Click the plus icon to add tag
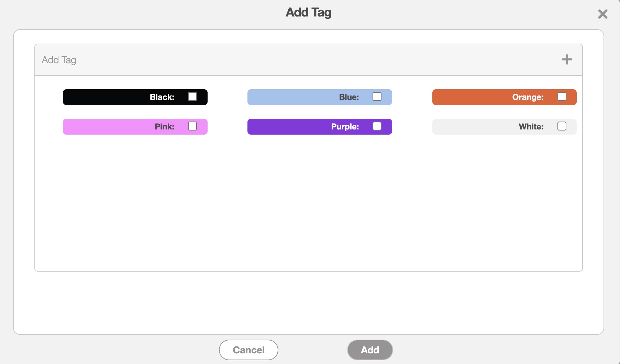 pyautogui.click(x=567, y=59)
